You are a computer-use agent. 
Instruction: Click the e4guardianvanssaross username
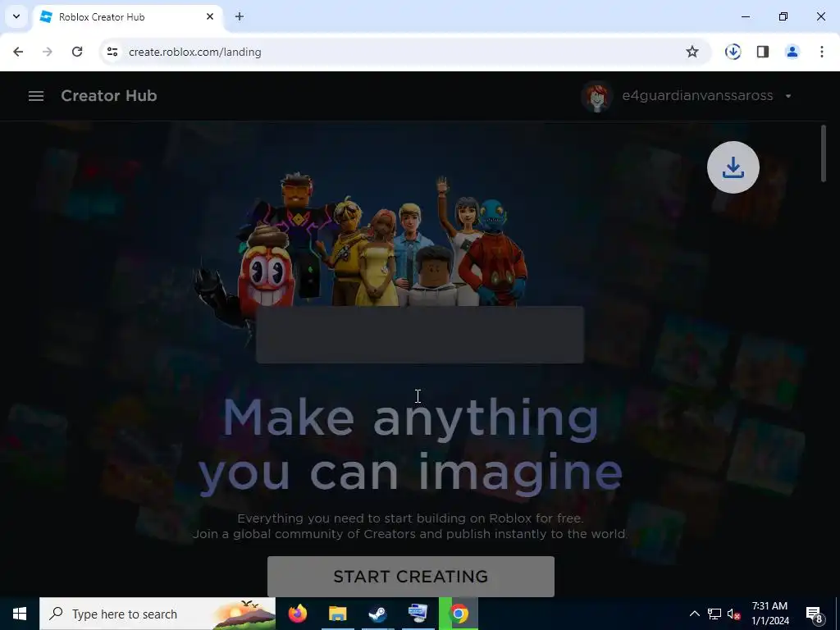click(697, 96)
